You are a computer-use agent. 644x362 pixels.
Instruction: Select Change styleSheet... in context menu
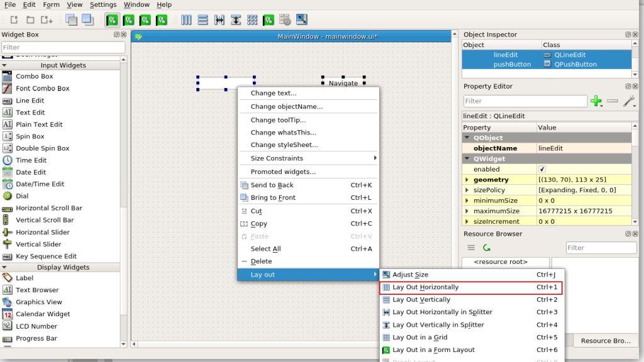[x=284, y=145]
